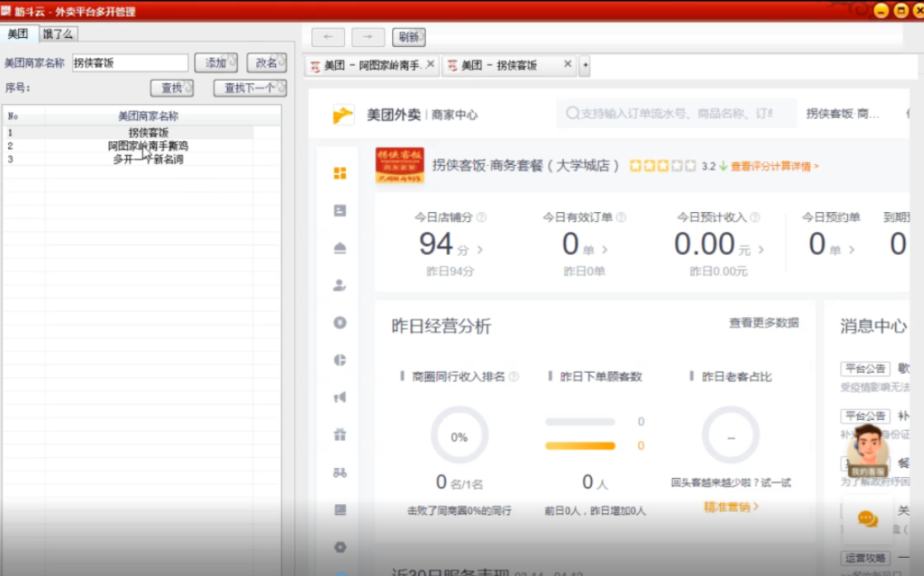
Task: Open the orange dashboard grid sidebar icon
Action: [x=340, y=173]
